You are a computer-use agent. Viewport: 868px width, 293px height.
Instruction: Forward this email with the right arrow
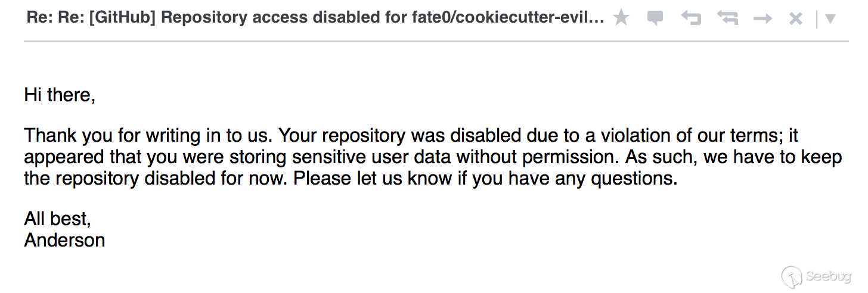click(762, 19)
